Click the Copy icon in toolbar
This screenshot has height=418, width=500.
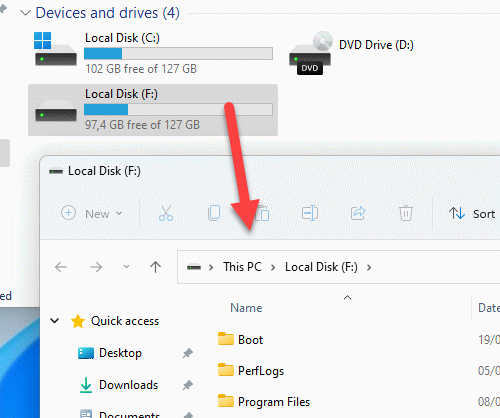[x=214, y=213]
